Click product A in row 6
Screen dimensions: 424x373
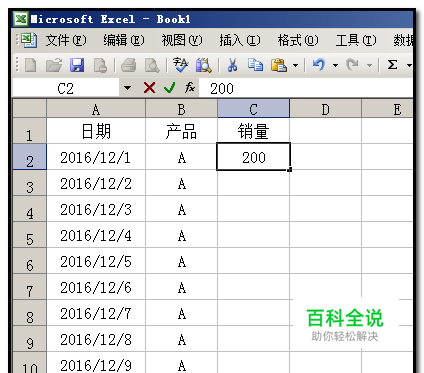pyautogui.click(x=181, y=261)
